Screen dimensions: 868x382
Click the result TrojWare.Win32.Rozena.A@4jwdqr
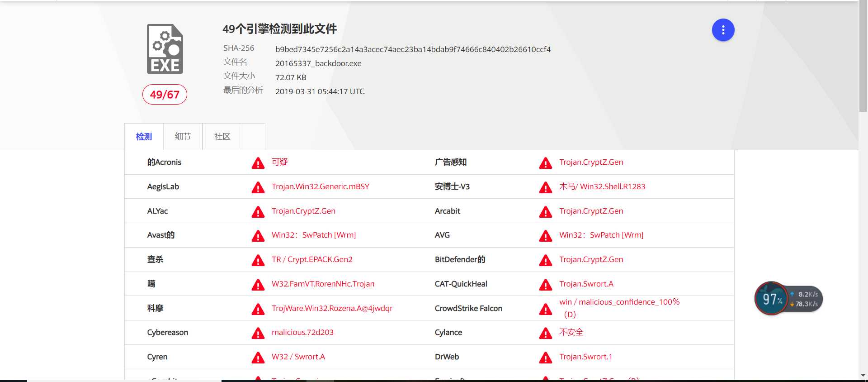[x=332, y=308]
